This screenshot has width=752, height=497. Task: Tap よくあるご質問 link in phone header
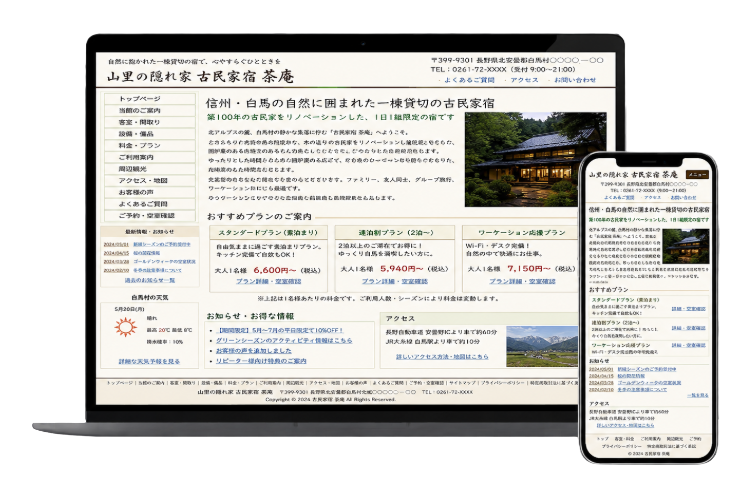click(619, 198)
